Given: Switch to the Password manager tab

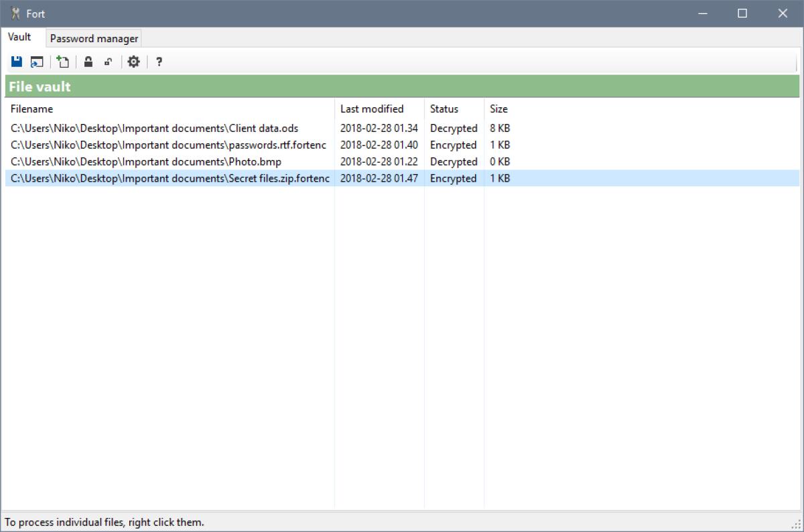Looking at the screenshot, I should [93, 38].
